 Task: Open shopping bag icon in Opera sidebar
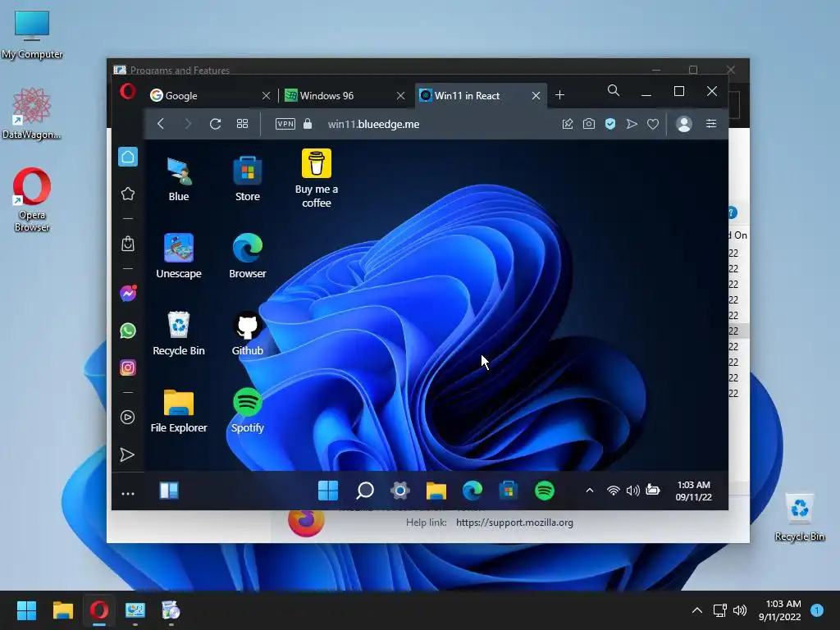[x=128, y=244]
